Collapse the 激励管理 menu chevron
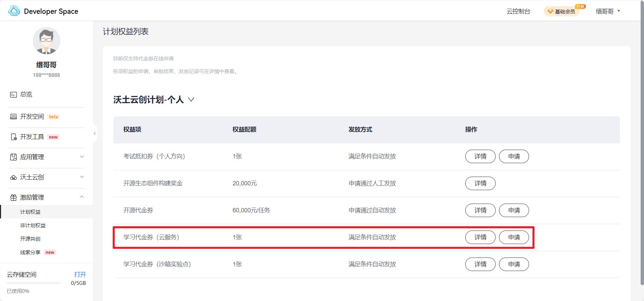This screenshot has height=301, width=644. (82, 197)
